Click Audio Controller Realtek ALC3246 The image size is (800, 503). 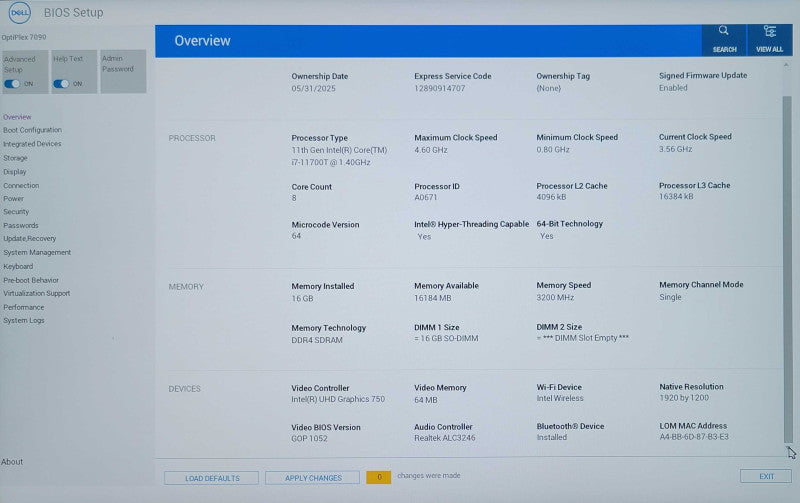click(x=444, y=438)
